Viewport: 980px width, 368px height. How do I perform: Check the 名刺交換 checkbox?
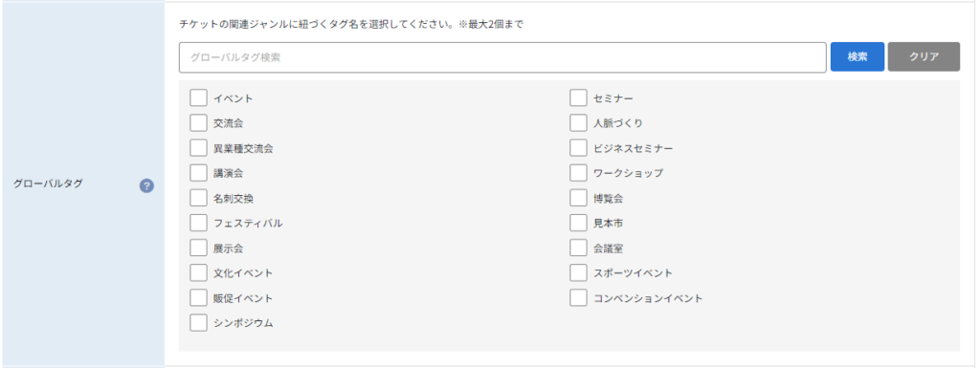pyautogui.click(x=198, y=198)
